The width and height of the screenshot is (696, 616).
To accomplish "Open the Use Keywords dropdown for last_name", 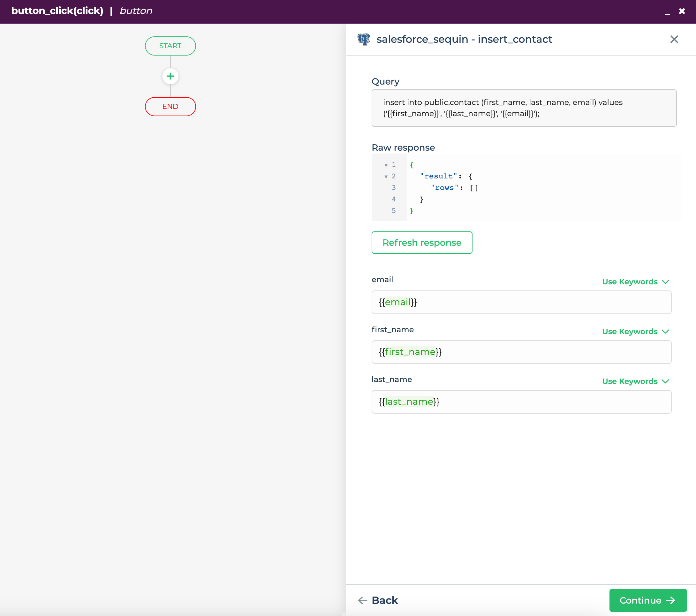I will click(x=635, y=381).
